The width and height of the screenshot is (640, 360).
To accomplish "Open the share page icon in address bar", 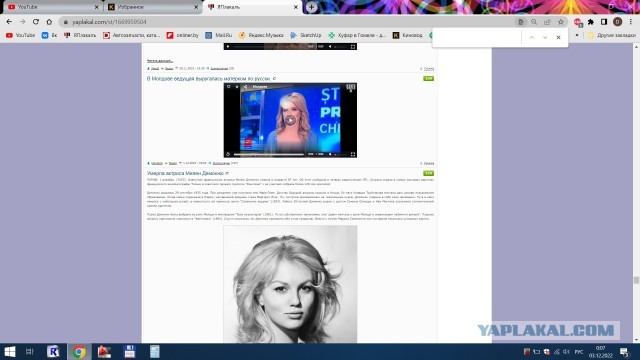I will [547, 22].
